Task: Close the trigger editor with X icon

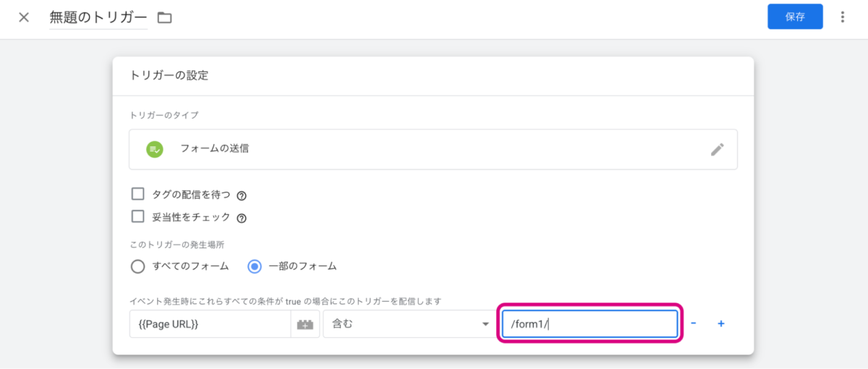Action: click(24, 17)
